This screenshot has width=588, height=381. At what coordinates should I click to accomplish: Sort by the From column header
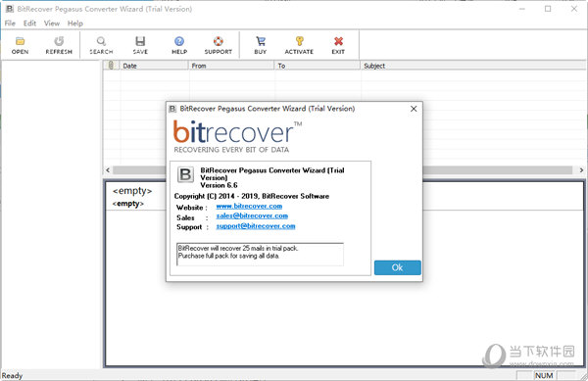pos(231,66)
